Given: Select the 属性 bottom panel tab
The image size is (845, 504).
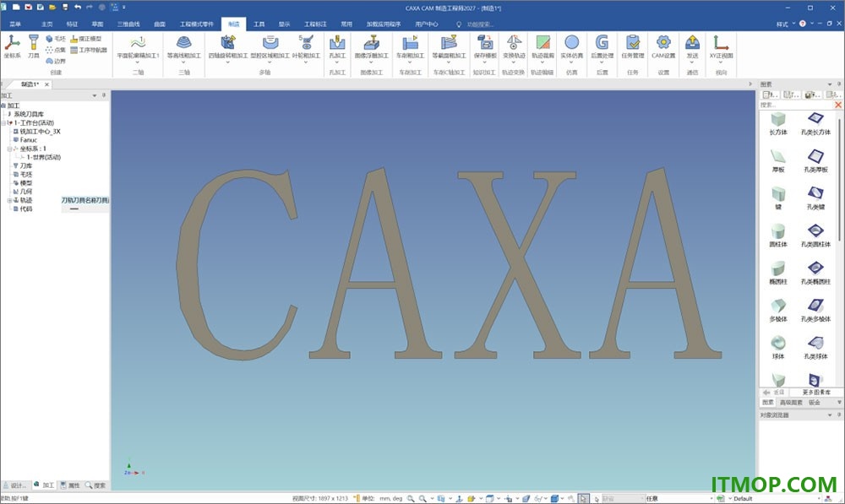Looking at the screenshot, I should pos(70,485).
